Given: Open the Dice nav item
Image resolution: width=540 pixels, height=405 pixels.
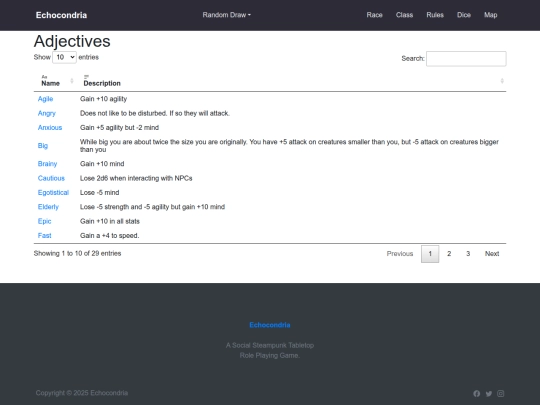Looking at the screenshot, I should coord(464,15).
